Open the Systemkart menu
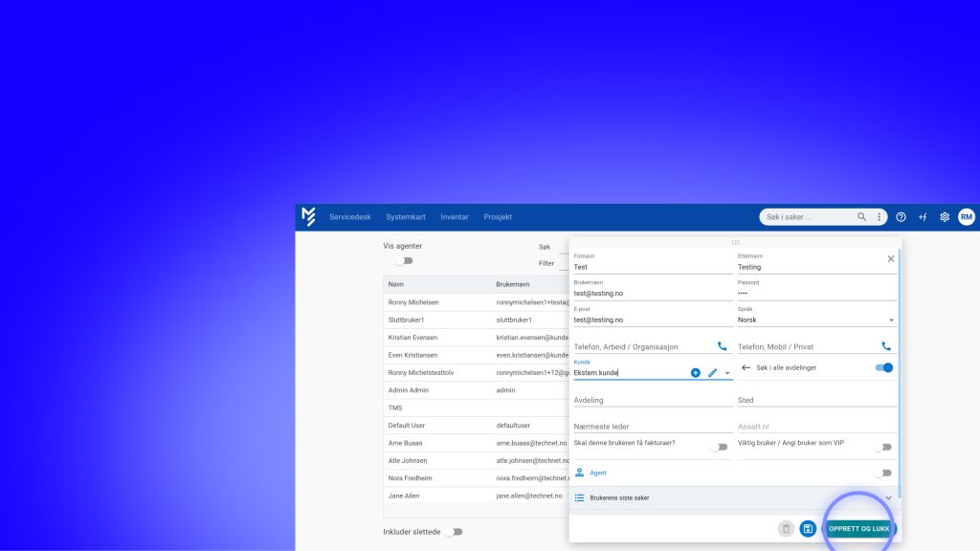This screenshot has width=980, height=551. (406, 217)
